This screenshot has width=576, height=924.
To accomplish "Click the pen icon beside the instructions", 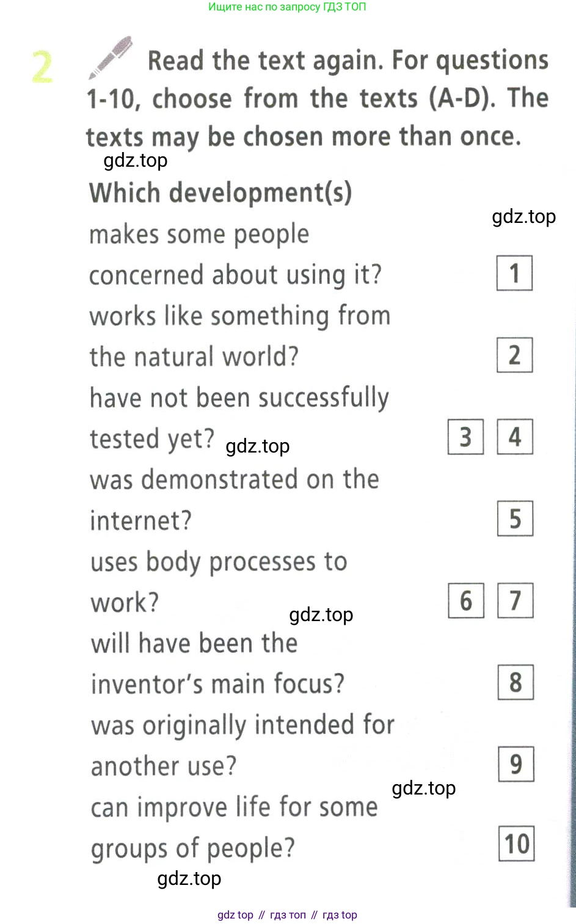I will 111,58.
